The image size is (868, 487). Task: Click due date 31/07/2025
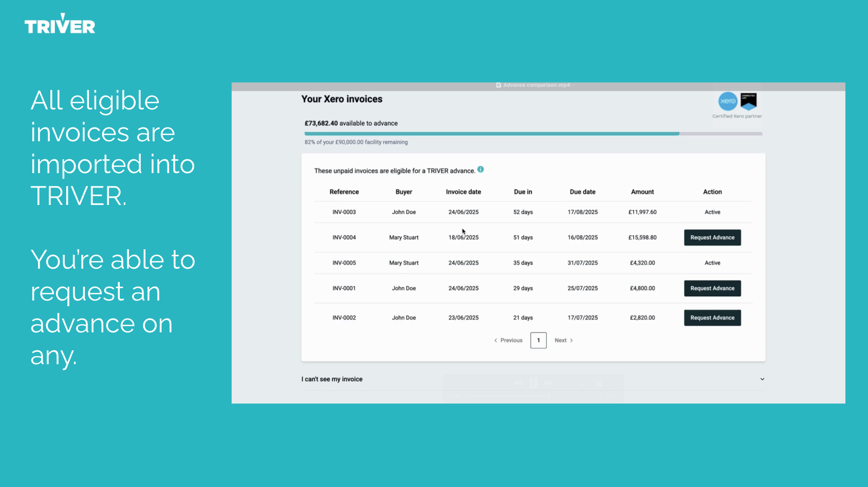click(x=583, y=263)
